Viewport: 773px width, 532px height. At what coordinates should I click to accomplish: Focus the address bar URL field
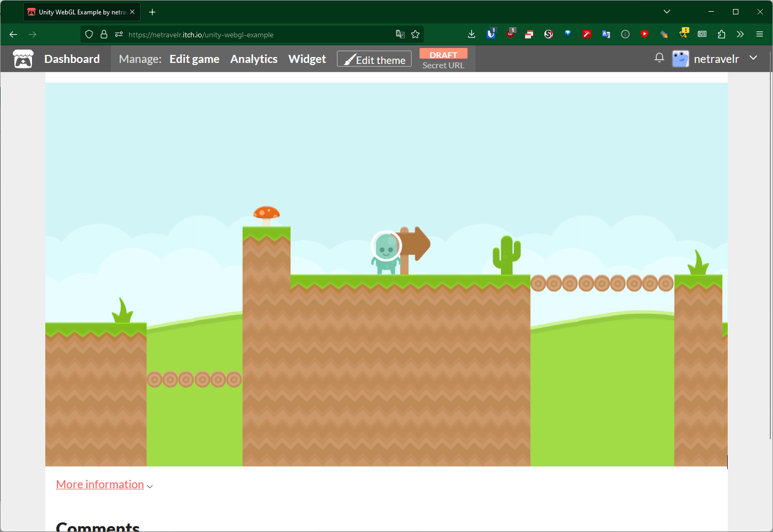[252, 35]
